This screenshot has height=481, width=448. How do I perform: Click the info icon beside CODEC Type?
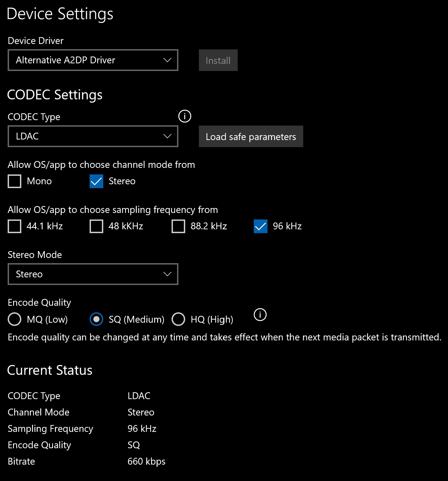185,116
